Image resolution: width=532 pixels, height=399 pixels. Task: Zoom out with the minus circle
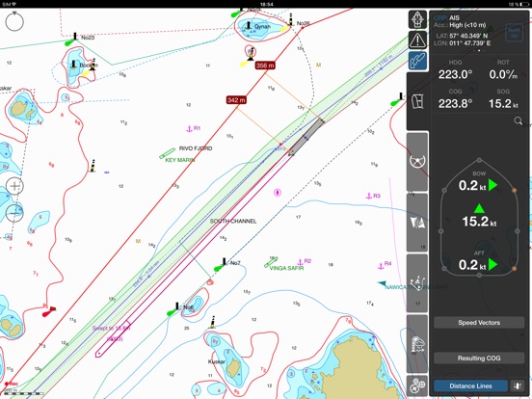[x=14, y=213]
